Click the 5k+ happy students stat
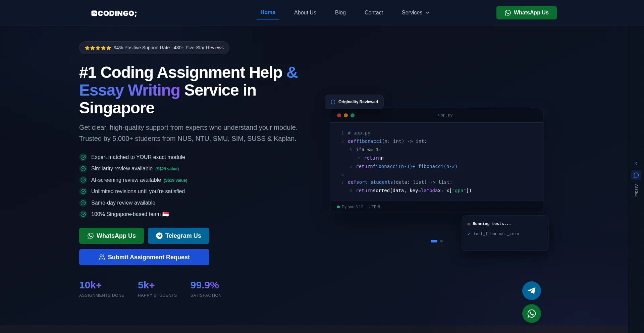Screen dimensions: 644x333 [157, 289]
